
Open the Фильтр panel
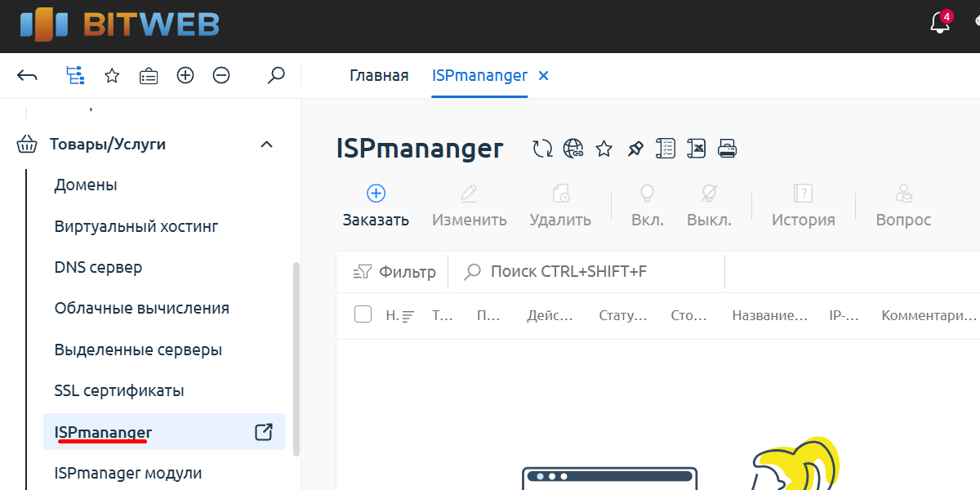394,272
